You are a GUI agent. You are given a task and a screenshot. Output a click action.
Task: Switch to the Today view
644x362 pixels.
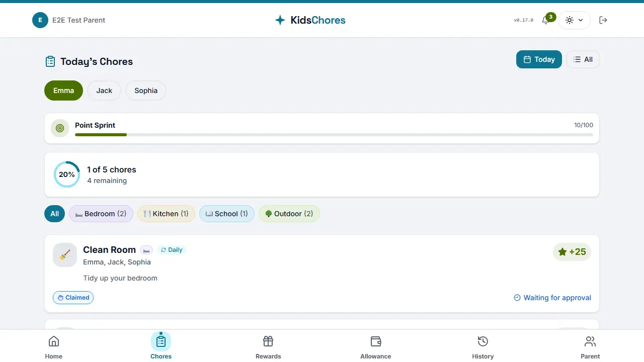[539, 59]
